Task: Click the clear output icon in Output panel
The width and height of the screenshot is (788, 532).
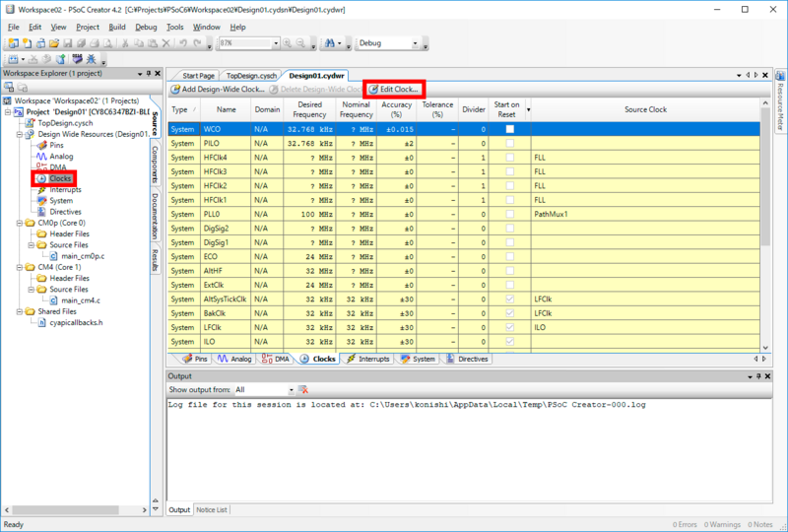Action: [x=303, y=390]
